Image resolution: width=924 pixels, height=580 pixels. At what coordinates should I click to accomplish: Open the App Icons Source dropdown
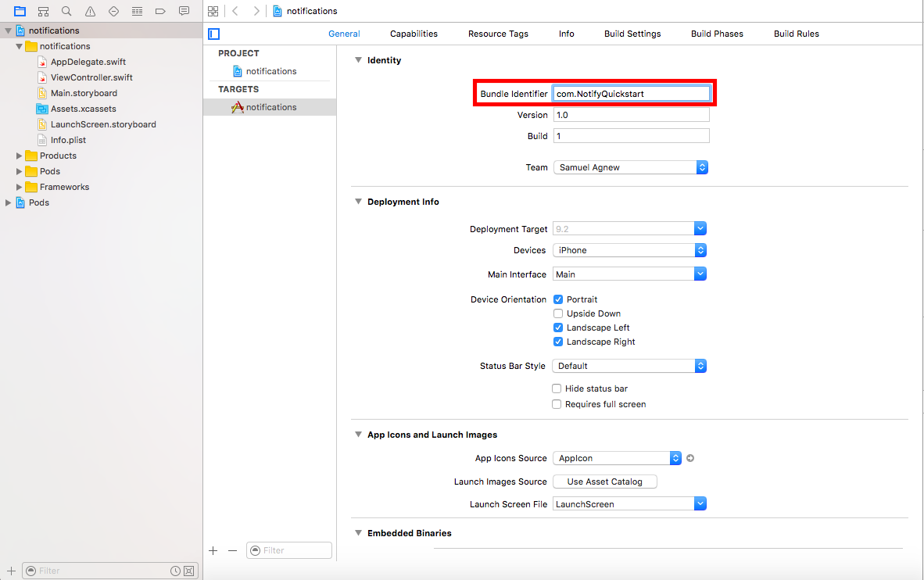click(x=617, y=458)
